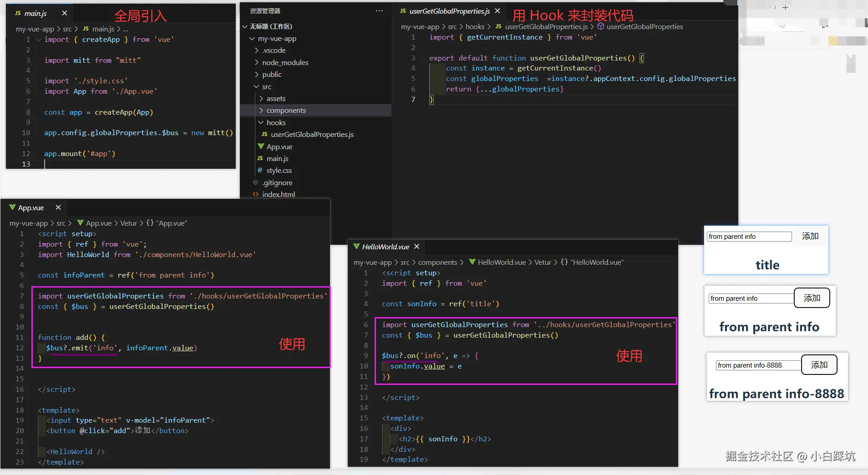Click the Vetur breadcrumb in the HelloWorld.vue editor
Screen dimensions: 868x475
tap(543, 262)
